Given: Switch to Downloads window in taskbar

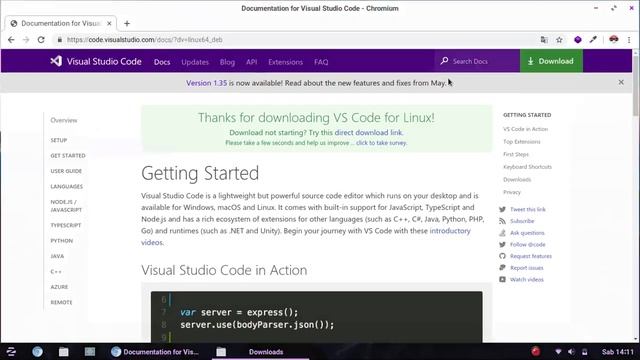Looking at the screenshot, I should (x=261, y=351).
